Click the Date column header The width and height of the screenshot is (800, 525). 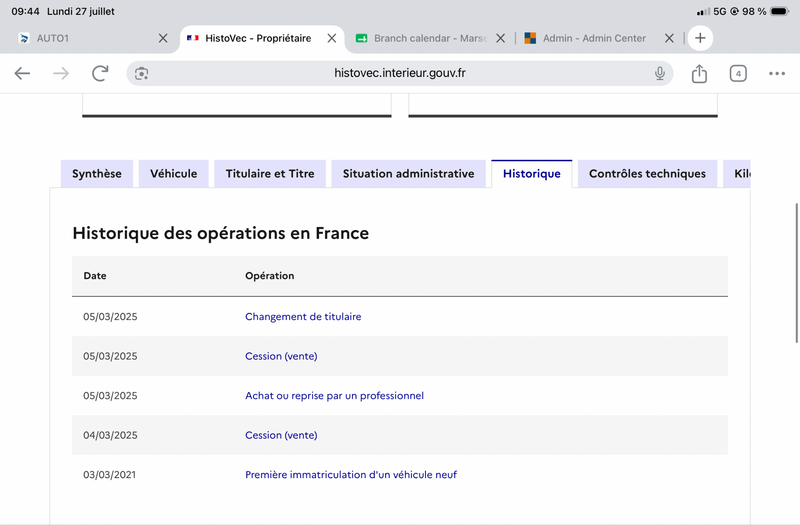coord(95,276)
